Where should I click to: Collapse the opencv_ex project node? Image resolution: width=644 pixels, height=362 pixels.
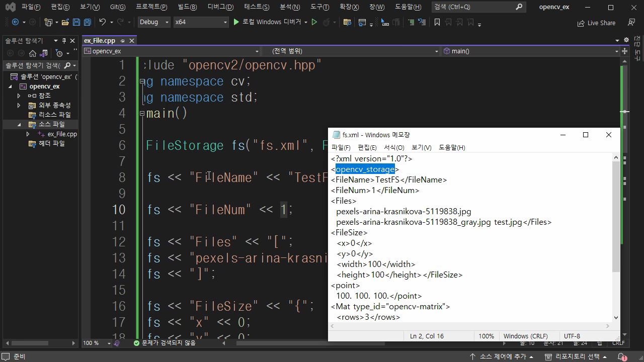[10, 86]
